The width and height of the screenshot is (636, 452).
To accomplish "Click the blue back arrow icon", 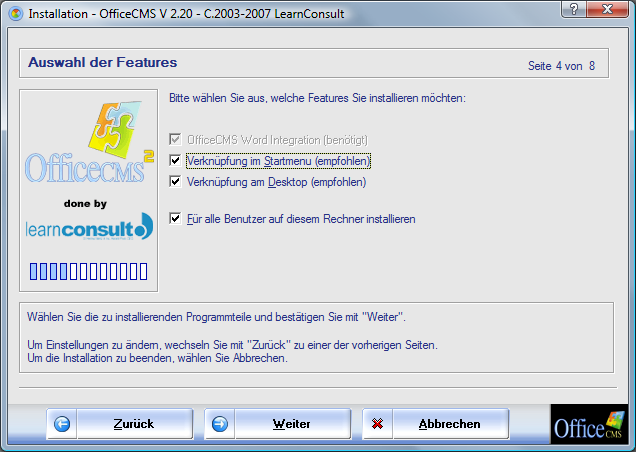I will pos(62,424).
